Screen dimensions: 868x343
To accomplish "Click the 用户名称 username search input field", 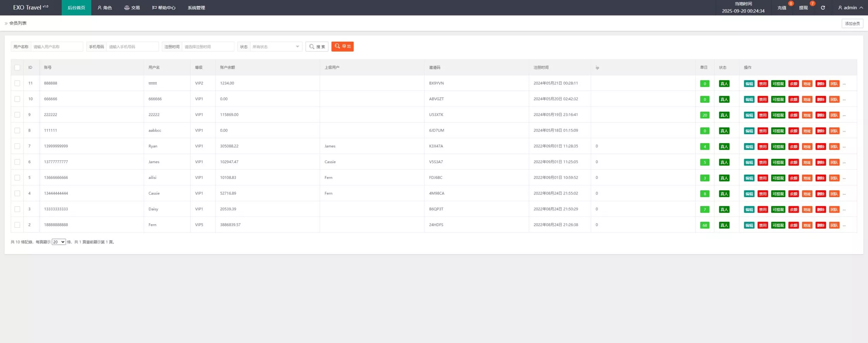I will pos(57,47).
